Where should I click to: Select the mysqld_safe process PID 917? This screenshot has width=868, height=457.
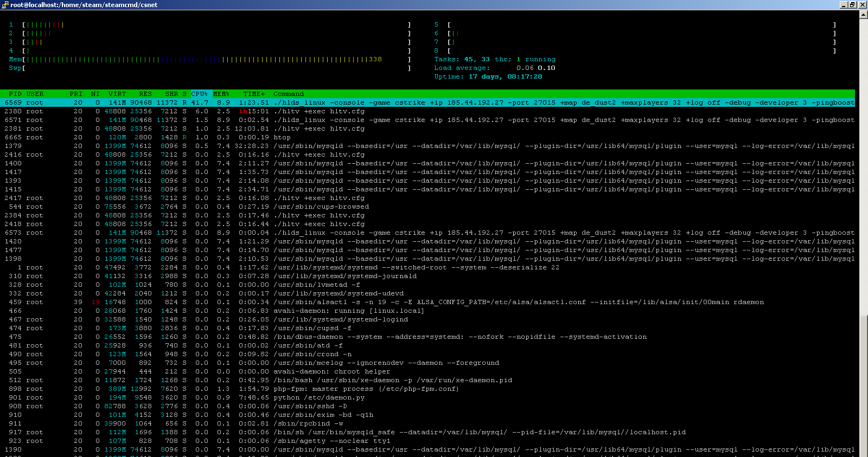point(427,432)
